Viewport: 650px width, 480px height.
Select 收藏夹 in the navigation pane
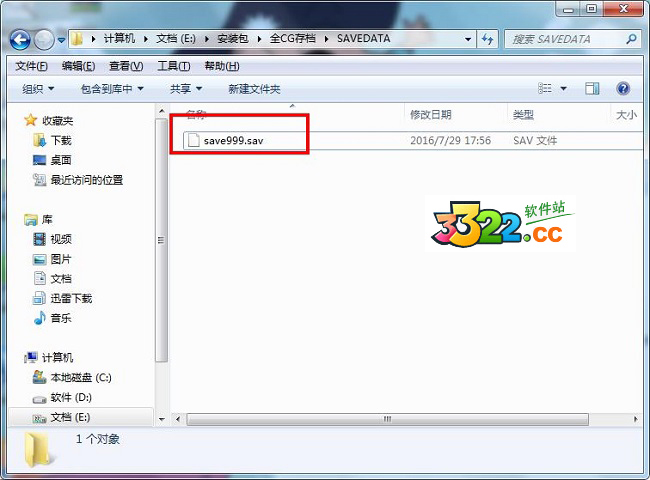(57, 121)
